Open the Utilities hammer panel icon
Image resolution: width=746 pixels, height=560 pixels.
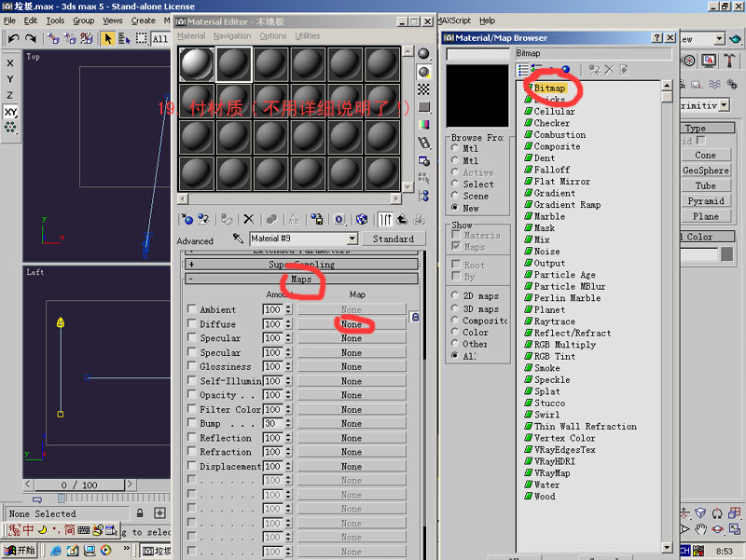click(729, 61)
